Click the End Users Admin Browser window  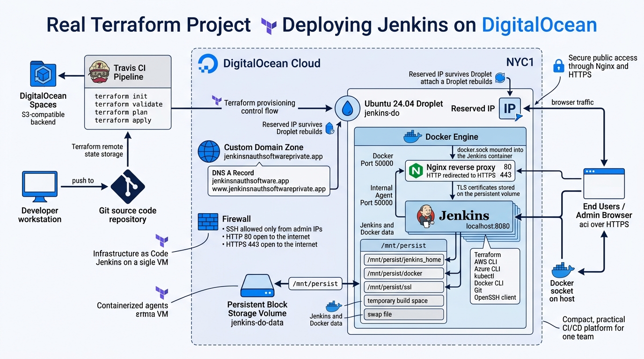[603, 183]
